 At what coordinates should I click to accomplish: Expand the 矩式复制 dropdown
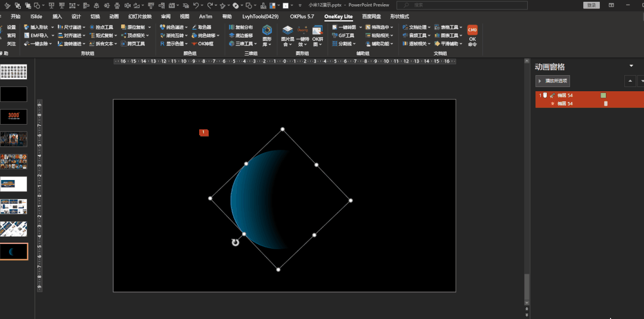pyautogui.click(x=116, y=35)
